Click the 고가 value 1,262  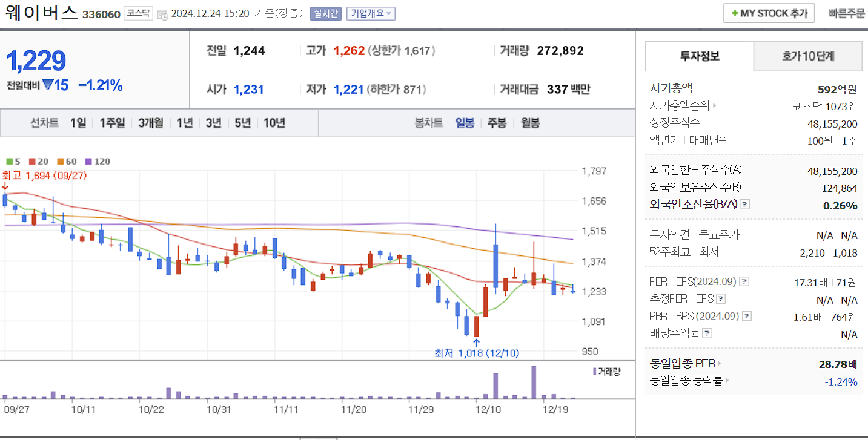point(349,51)
